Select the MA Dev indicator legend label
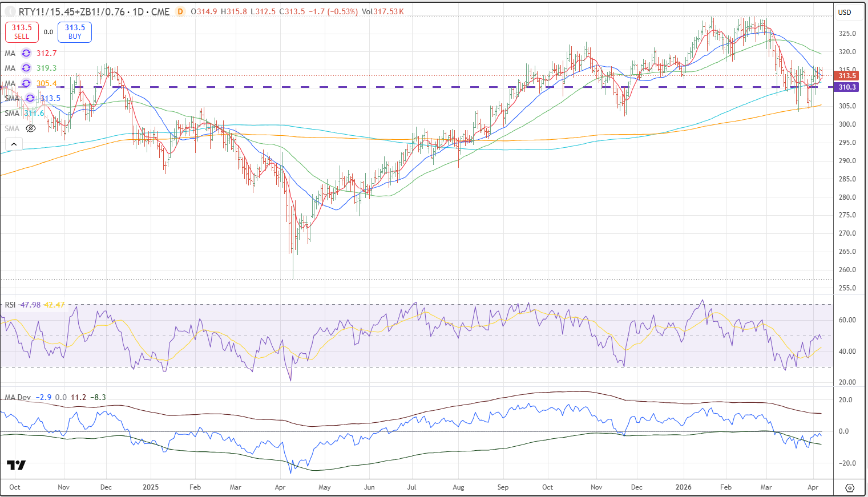Viewport: 868px width, 497px height. click(x=18, y=397)
